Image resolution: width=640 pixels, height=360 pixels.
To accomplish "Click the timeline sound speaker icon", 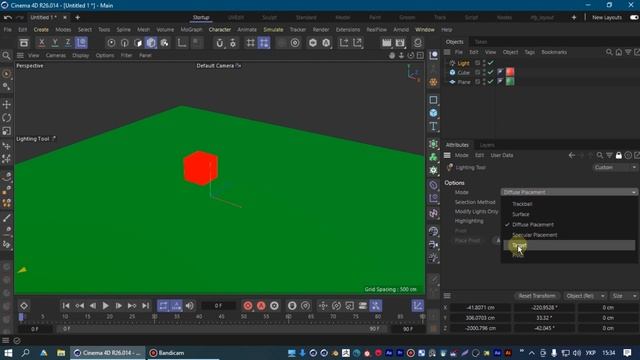I will [x=190, y=306].
